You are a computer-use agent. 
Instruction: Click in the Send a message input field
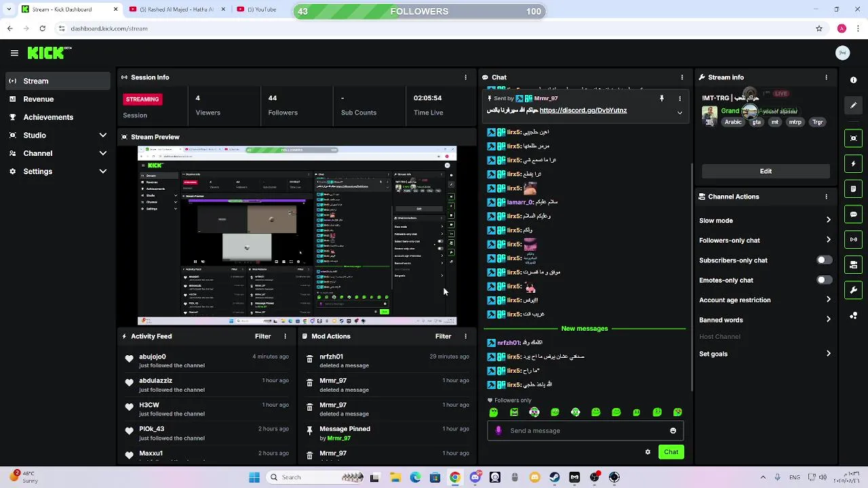585,430
